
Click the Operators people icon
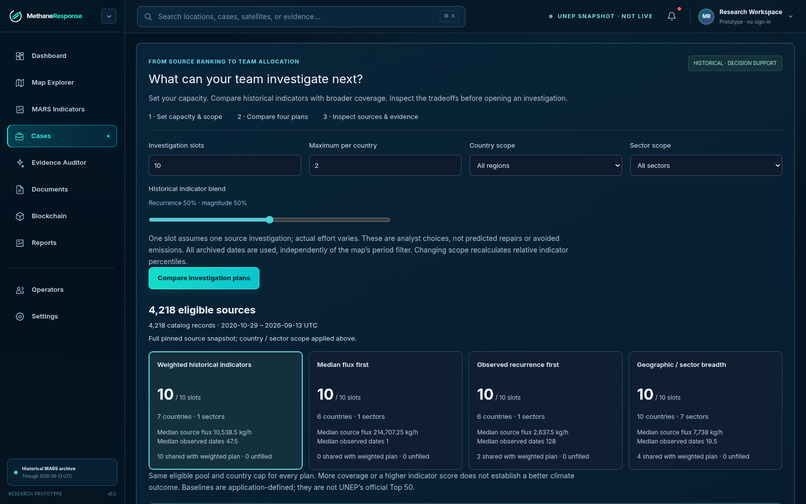[20, 290]
